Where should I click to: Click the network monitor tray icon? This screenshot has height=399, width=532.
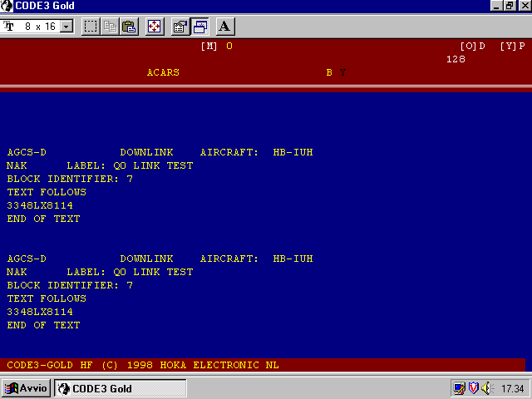459,388
